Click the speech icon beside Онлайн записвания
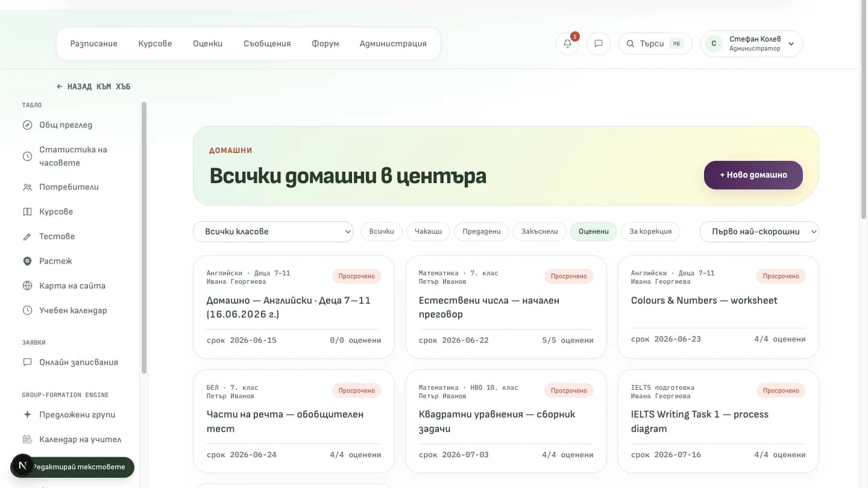This screenshot has width=868, height=488. tap(27, 363)
